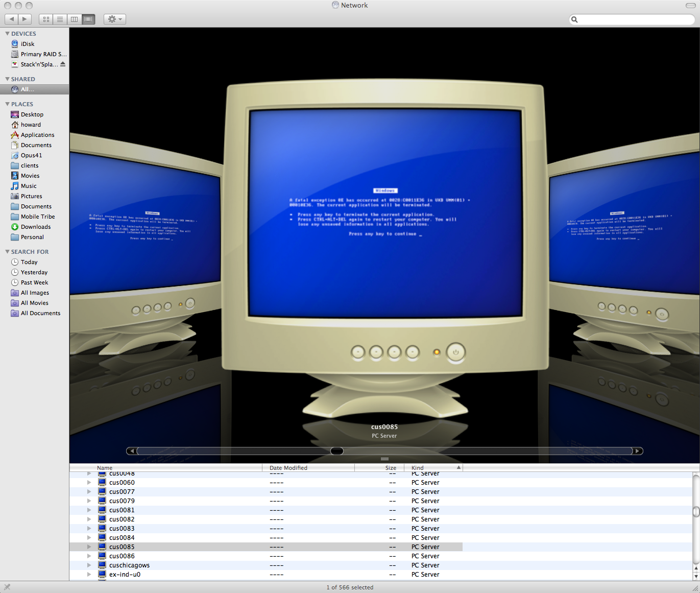The image size is (700, 593).
Task: Sort by Name column header
Action: (x=166, y=468)
